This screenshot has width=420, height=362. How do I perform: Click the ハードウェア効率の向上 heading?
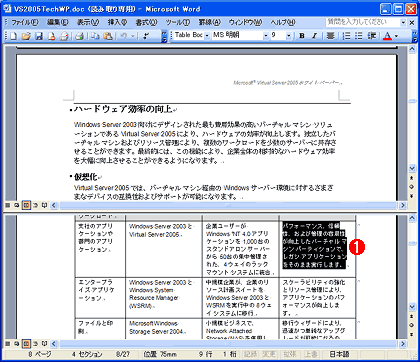point(123,109)
